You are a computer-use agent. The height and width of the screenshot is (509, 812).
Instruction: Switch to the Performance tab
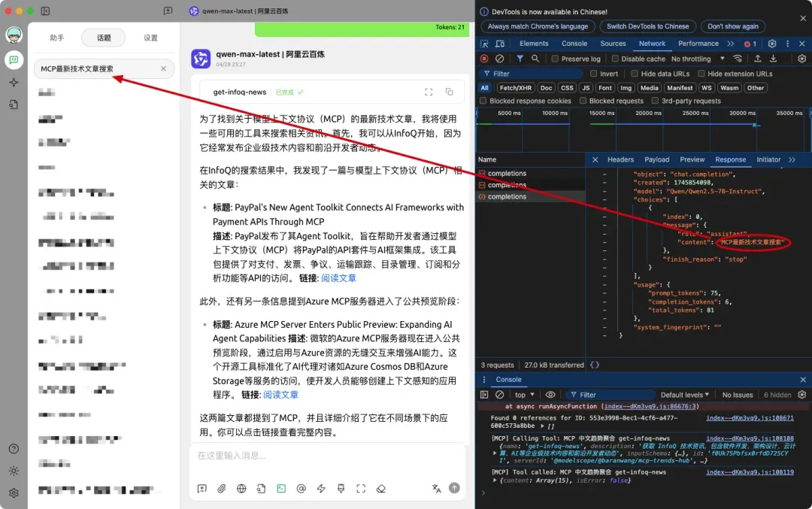(x=698, y=44)
